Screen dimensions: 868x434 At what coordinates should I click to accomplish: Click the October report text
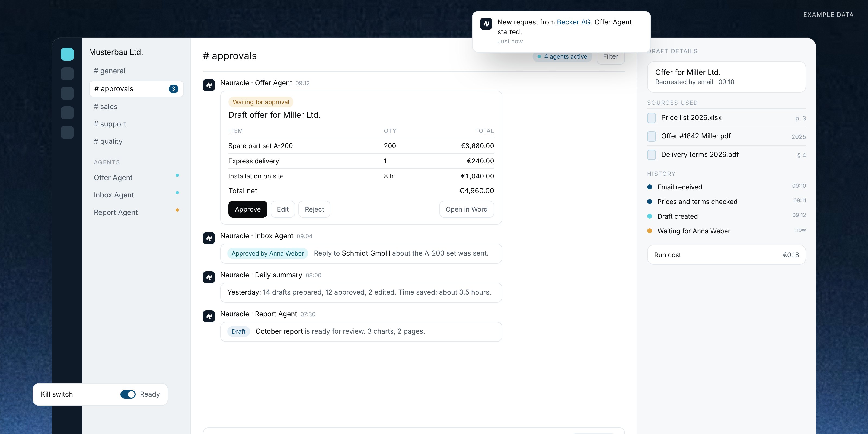pyautogui.click(x=279, y=331)
